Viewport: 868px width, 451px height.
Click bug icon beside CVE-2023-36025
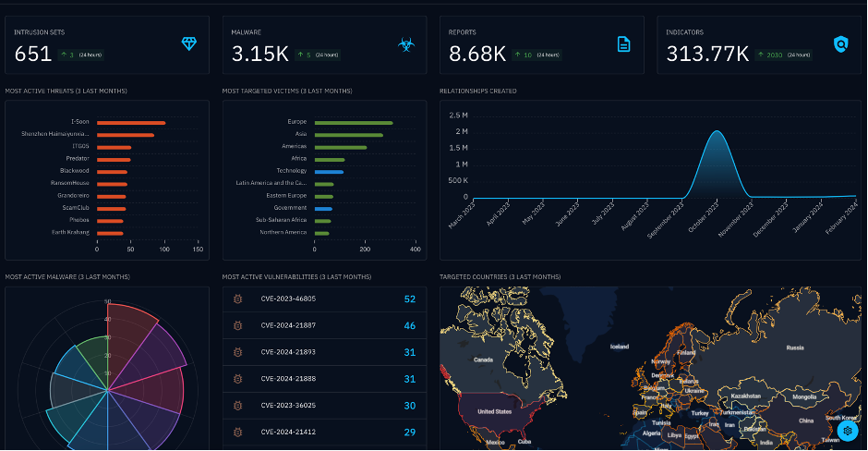(x=238, y=406)
